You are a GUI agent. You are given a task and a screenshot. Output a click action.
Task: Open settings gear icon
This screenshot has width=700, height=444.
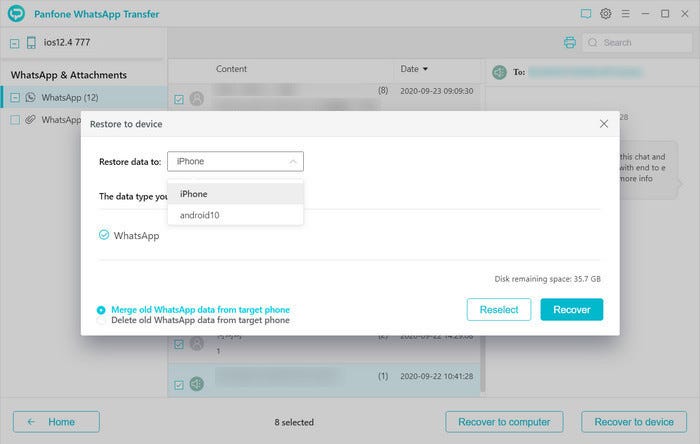(x=605, y=14)
